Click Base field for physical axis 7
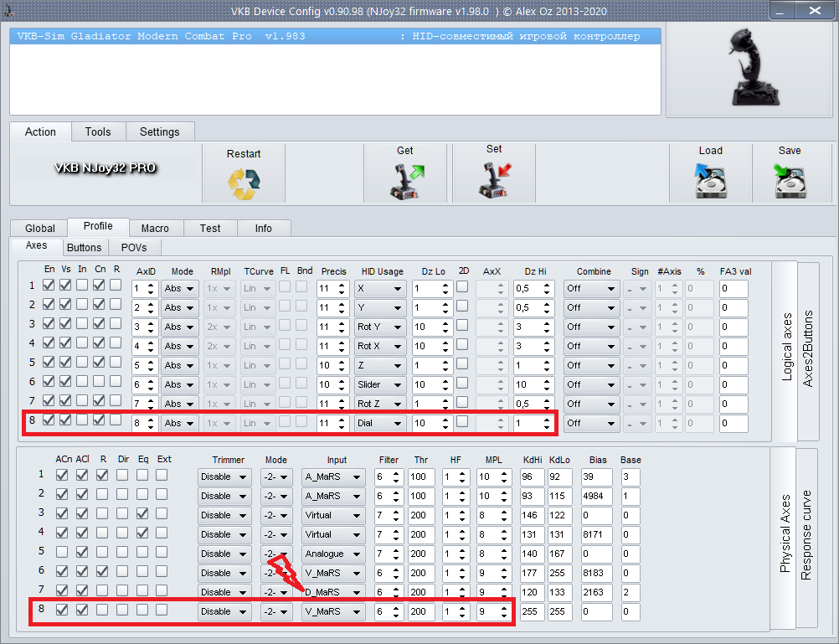839x644 pixels. pos(631,593)
